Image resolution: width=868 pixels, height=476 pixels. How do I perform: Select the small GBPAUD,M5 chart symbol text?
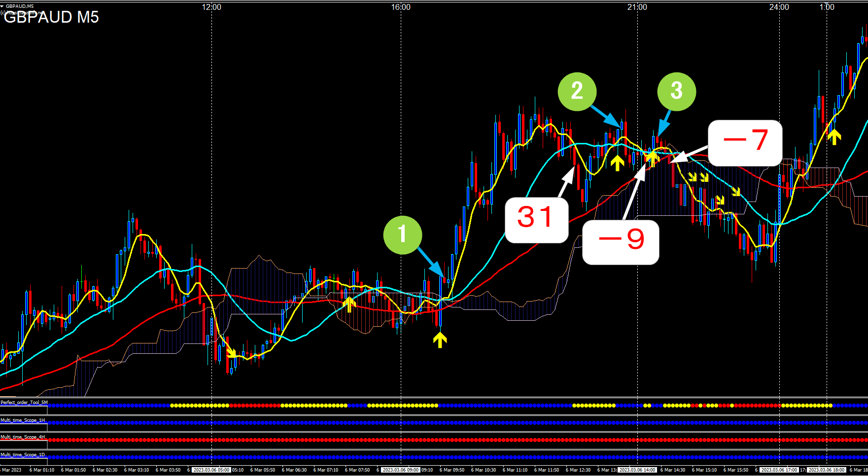pyautogui.click(x=20, y=6)
